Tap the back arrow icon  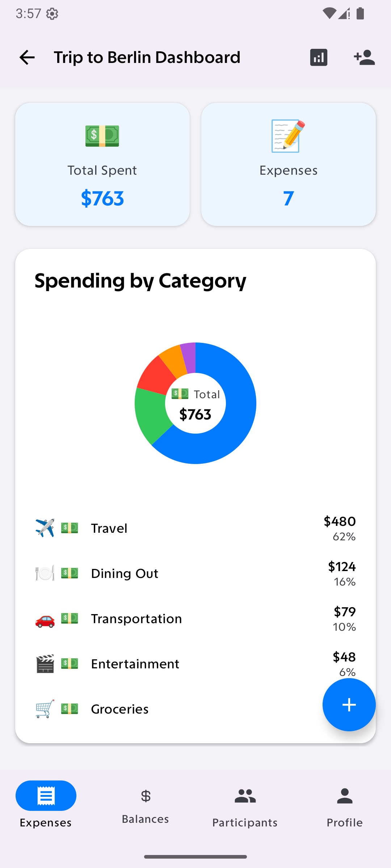[x=27, y=58]
